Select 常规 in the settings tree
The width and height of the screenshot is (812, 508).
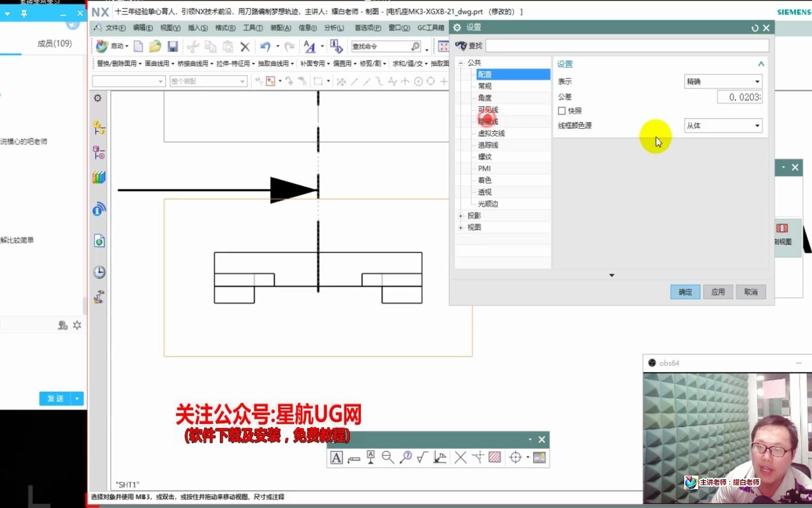pos(484,86)
